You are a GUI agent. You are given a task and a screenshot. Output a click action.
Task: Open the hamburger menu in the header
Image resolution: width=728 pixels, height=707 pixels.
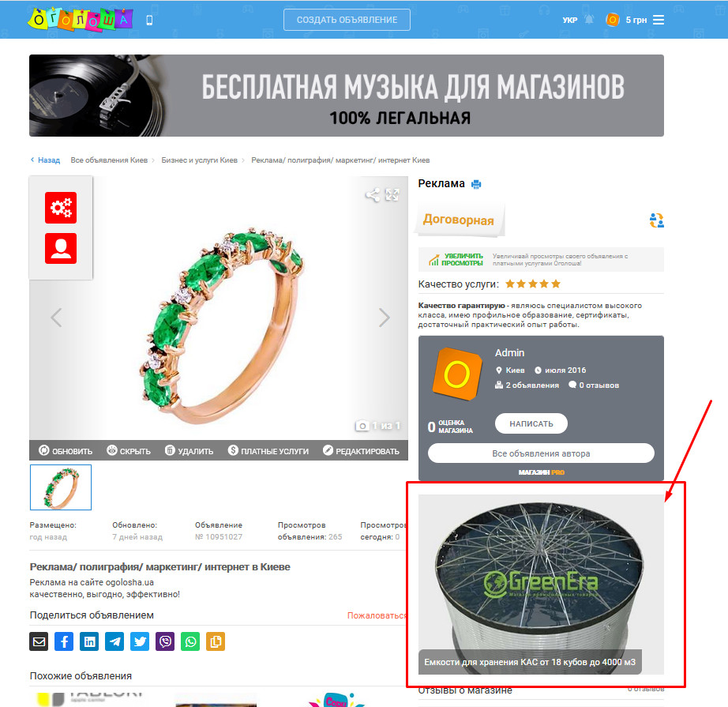(659, 20)
